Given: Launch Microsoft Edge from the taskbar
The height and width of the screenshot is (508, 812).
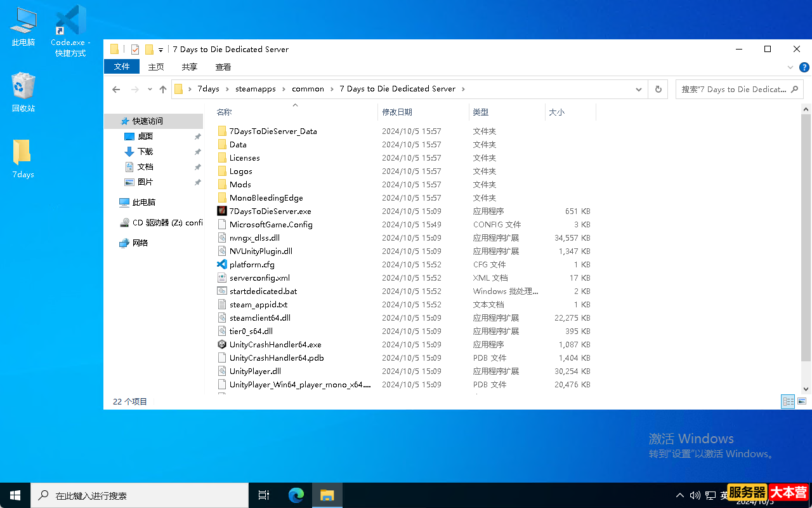Looking at the screenshot, I should click(296, 495).
